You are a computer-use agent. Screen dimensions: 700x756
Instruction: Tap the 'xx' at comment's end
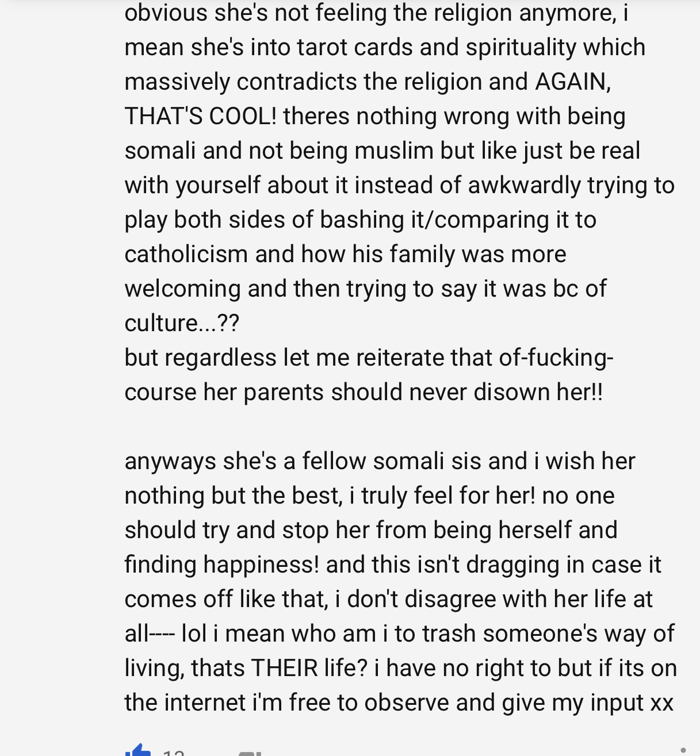click(661, 703)
